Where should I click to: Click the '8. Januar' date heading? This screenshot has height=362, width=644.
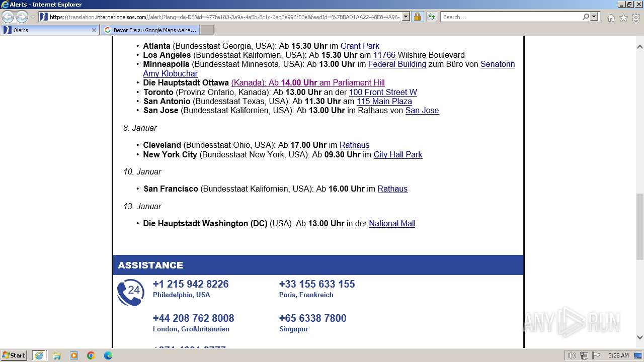pos(140,128)
